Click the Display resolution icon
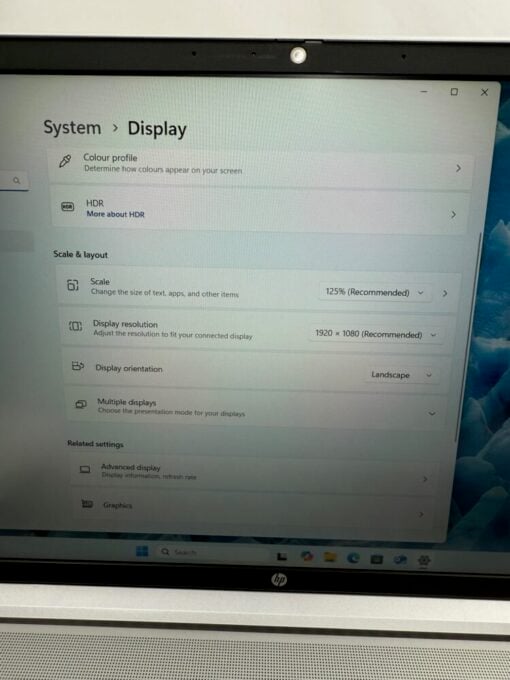This screenshot has width=510, height=680. [75, 326]
